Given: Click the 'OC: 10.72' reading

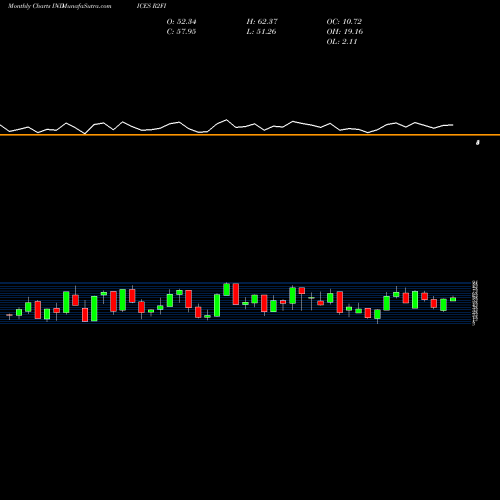Looking at the screenshot, I should point(344,22).
